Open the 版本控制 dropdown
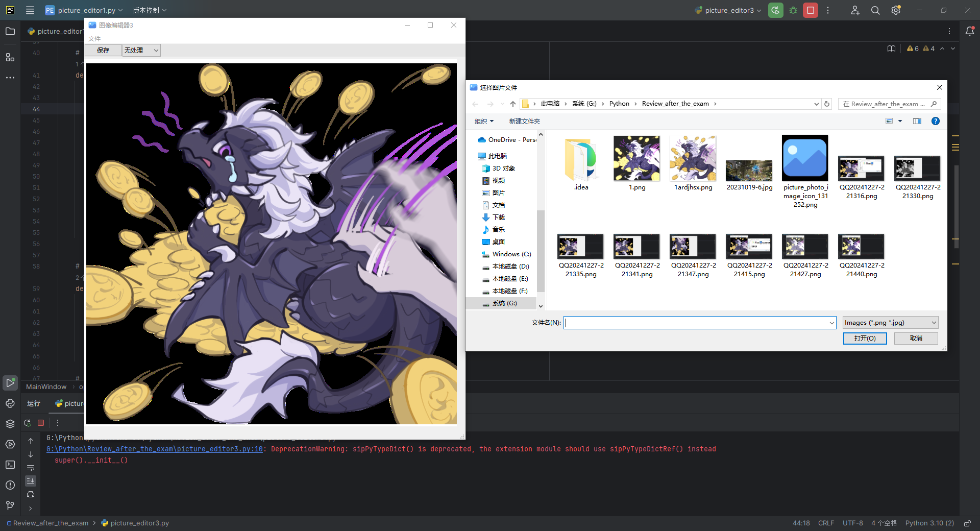The width and height of the screenshot is (980, 531). click(x=150, y=10)
